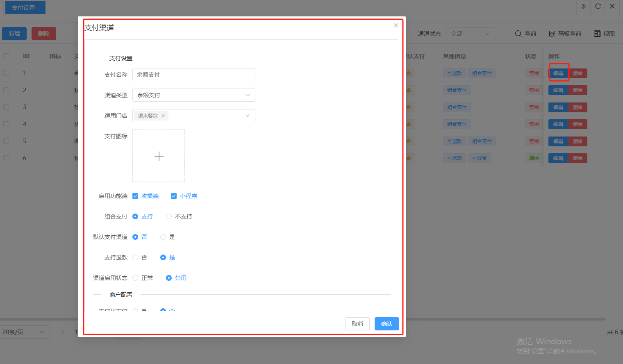Switch to the 支付设置 tab
The image size is (623, 364).
(x=25, y=8)
